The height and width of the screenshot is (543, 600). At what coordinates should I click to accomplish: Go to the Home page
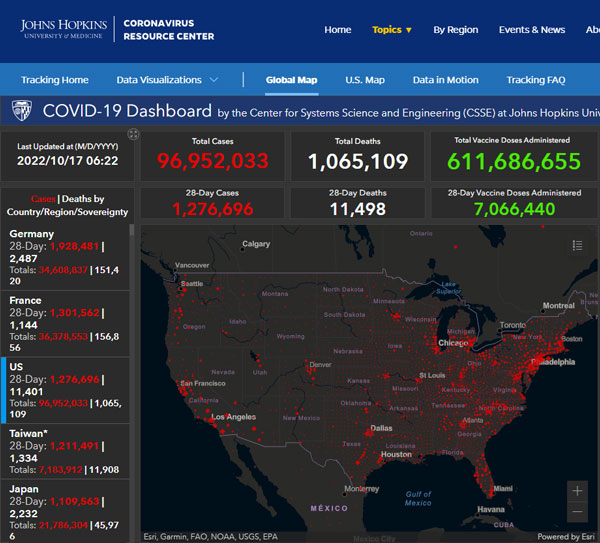click(x=338, y=30)
